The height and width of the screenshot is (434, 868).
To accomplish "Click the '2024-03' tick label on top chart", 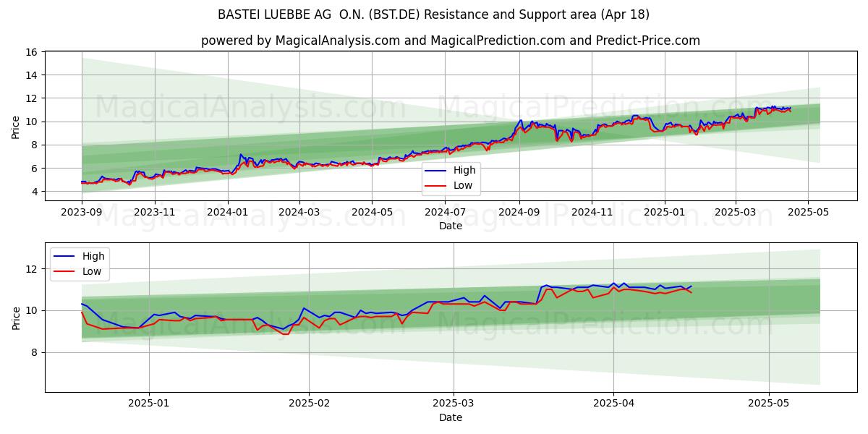I will [299, 213].
